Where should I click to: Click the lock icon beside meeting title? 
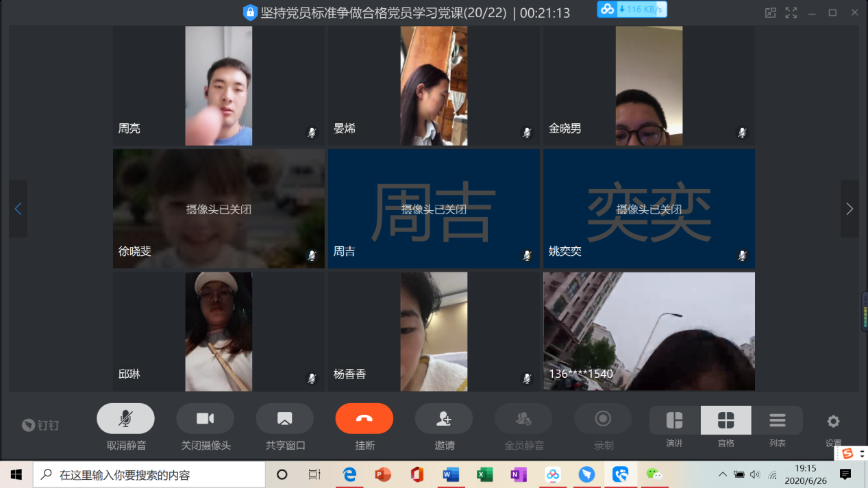pyautogui.click(x=250, y=12)
